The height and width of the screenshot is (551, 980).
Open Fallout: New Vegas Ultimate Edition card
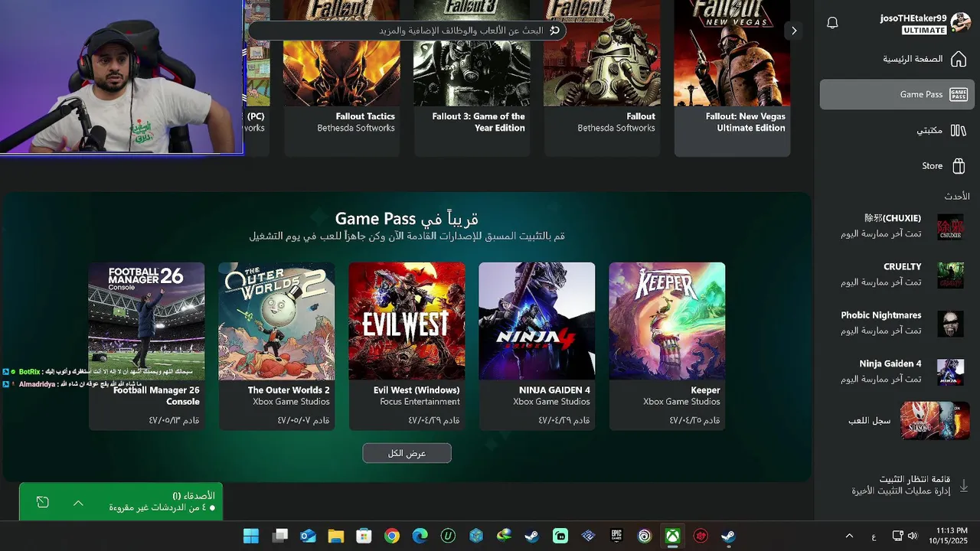click(x=732, y=78)
